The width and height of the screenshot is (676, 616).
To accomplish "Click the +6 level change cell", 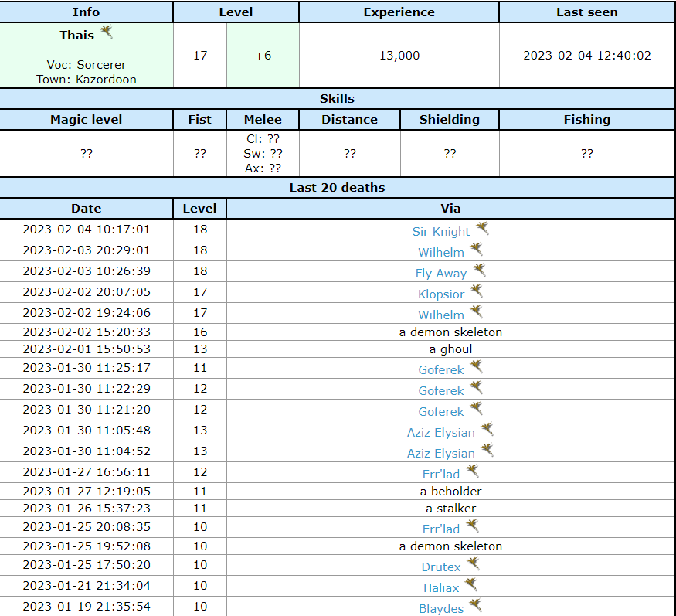I will tap(263, 56).
